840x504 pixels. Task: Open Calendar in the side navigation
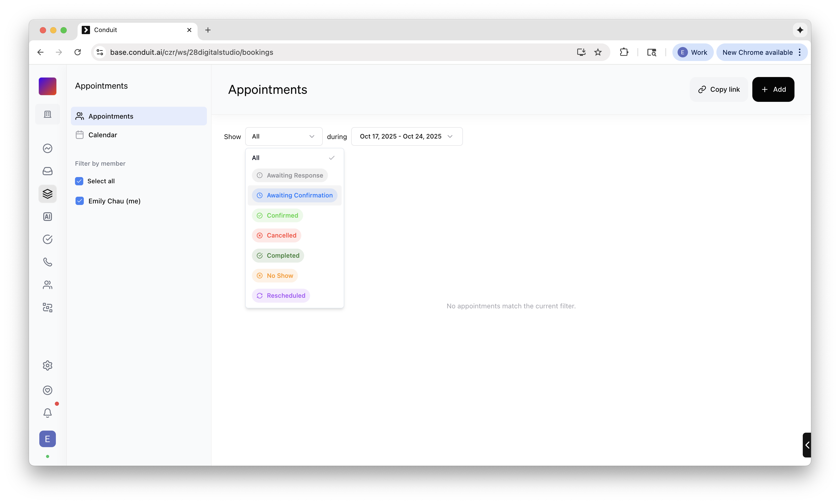pyautogui.click(x=103, y=135)
